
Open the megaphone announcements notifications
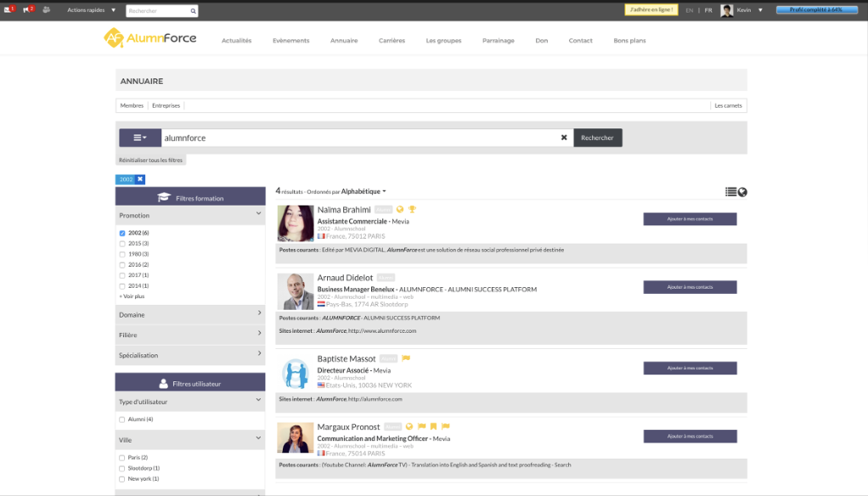tap(28, 9)
